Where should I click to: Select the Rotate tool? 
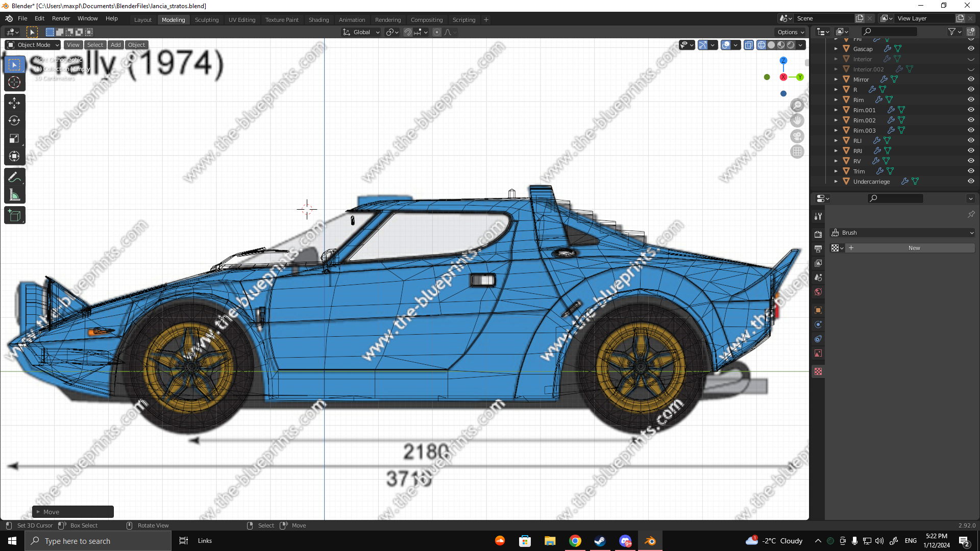pyautogui.click(x=14, y=121)
